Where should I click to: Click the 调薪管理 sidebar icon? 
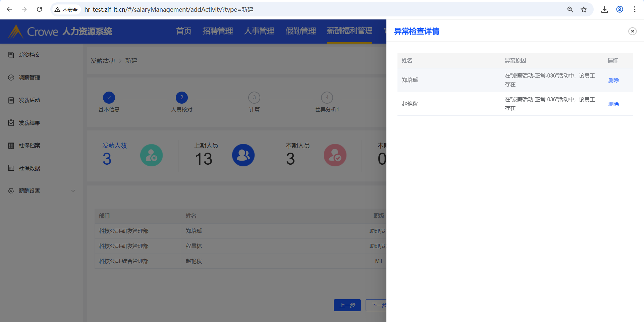(x=11, y=77)
